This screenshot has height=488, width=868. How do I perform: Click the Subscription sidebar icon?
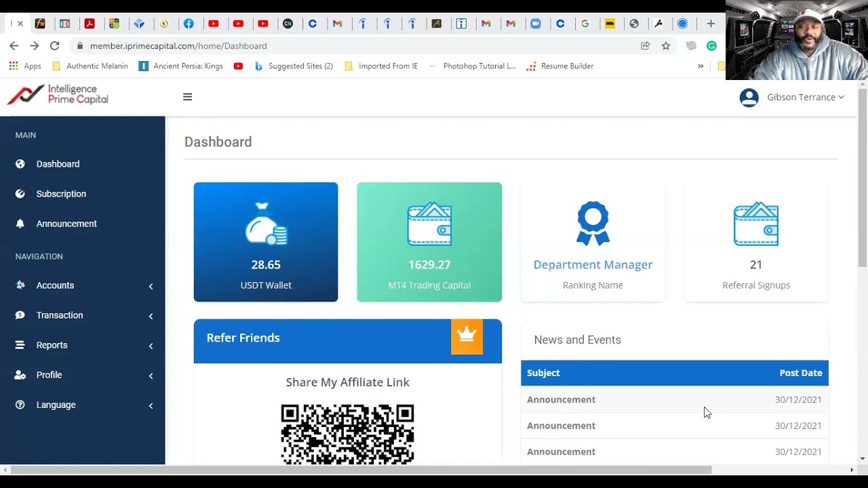point(20,194)
